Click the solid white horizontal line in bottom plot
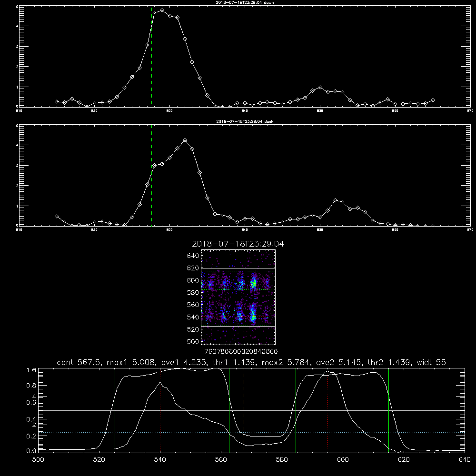The image size is (476, 476). (x=251, y=410)
